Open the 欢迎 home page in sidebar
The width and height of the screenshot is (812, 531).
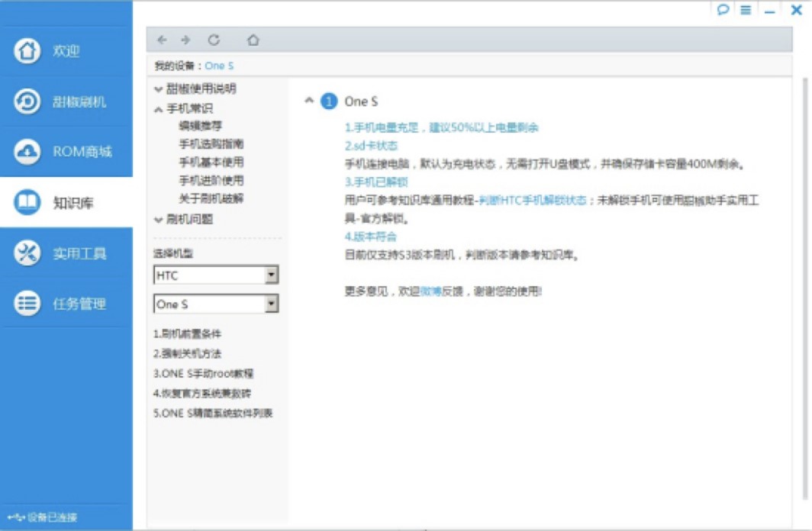coord(66,50)
